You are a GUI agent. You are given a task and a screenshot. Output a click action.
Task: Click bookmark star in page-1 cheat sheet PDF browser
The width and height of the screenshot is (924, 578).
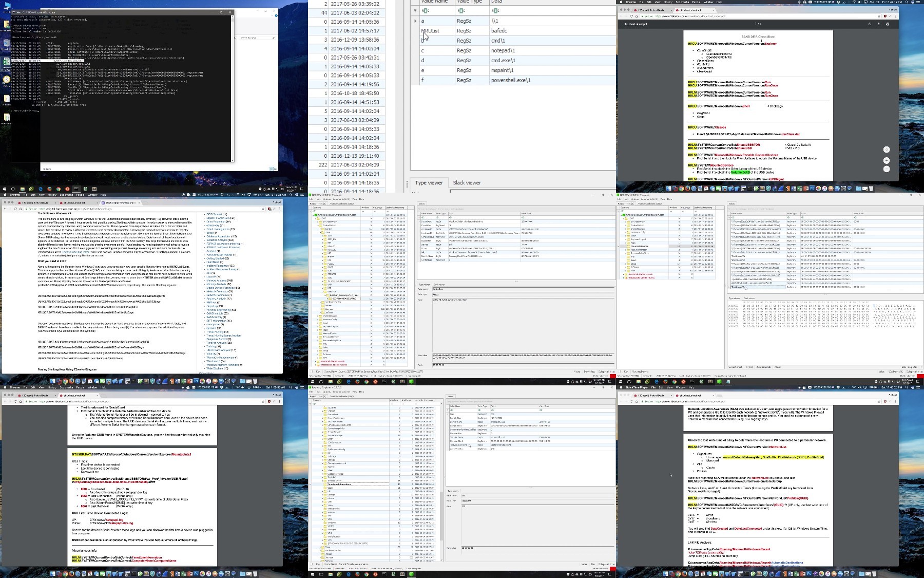click(x=879, y=16)
